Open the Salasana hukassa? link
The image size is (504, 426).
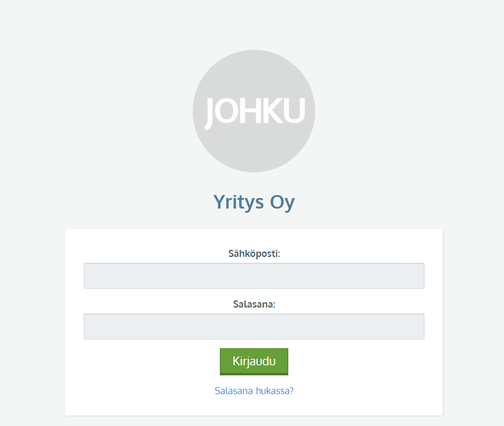point(254,391)
